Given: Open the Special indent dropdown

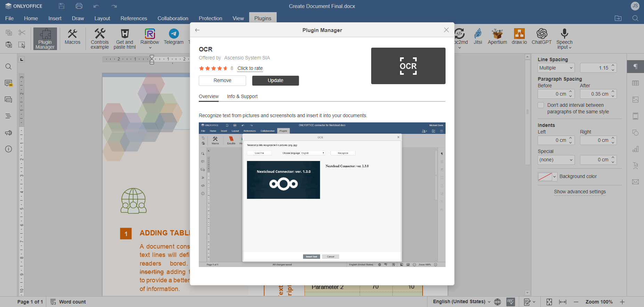Looking at the screenshot, I should (556, 160).
